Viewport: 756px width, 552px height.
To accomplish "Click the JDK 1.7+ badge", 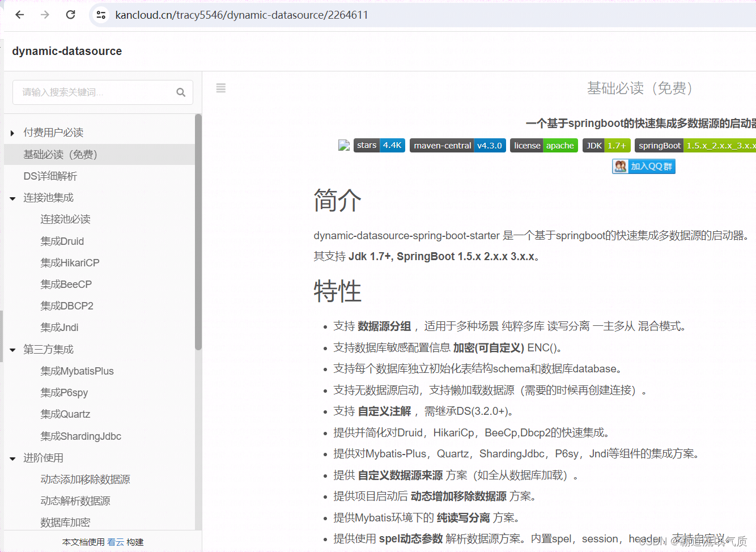I will pyautogui.click(x=606, y=146).
